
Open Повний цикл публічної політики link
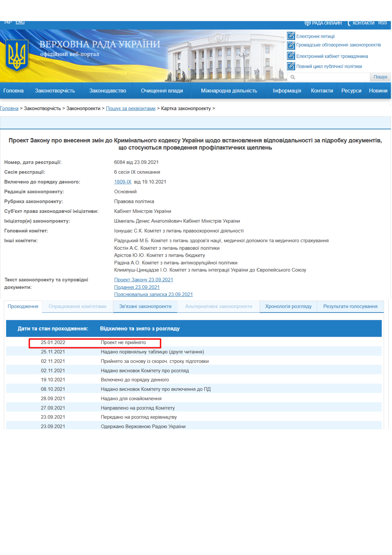point(329,67)
